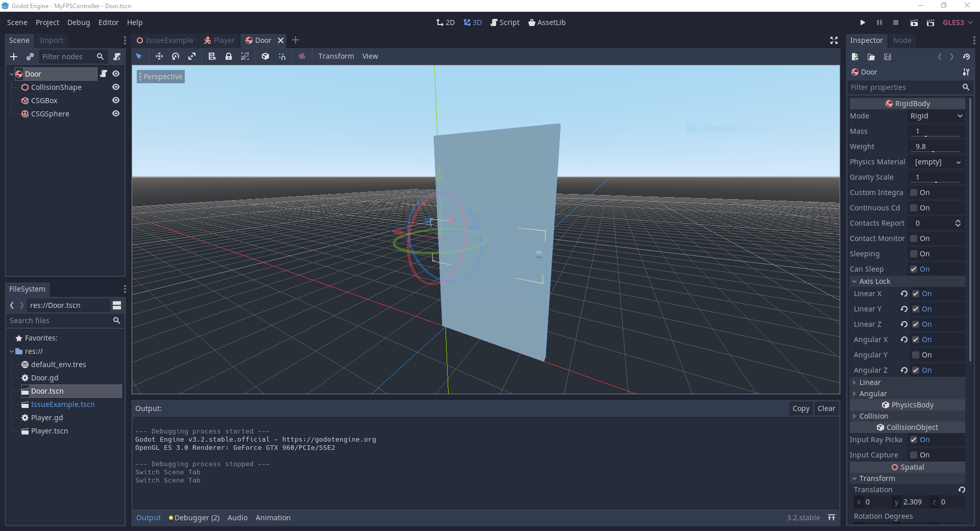The height and width of the screenshot is (531, 980).
Task: Toggle distraction free mode icon
Action: pos(834,40)
